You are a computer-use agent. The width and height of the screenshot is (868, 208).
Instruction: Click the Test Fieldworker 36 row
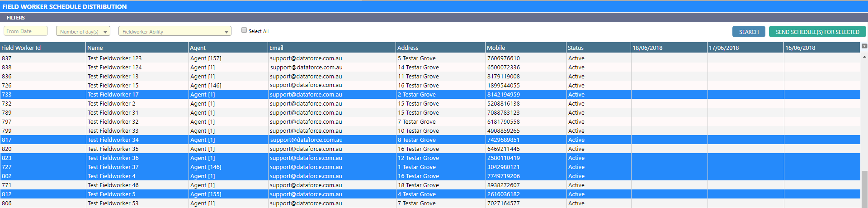click(430, 158)
